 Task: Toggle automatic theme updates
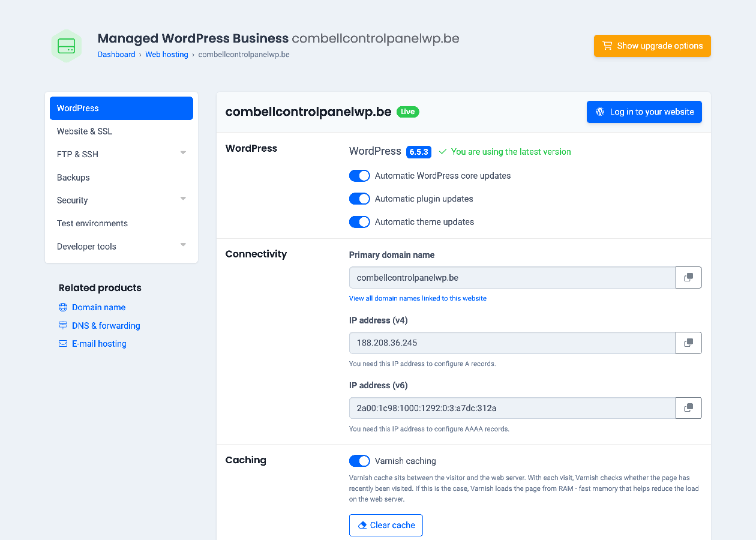pyautogui.click(x=359, y=222)
